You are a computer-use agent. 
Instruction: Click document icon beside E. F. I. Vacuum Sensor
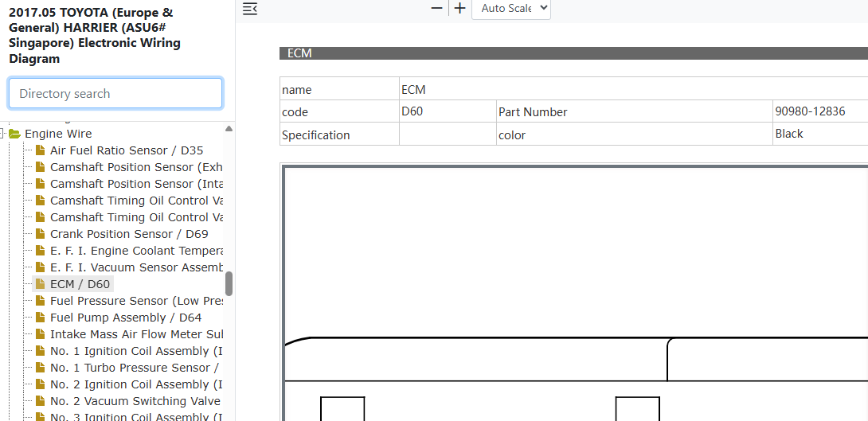tap(40, 267)
